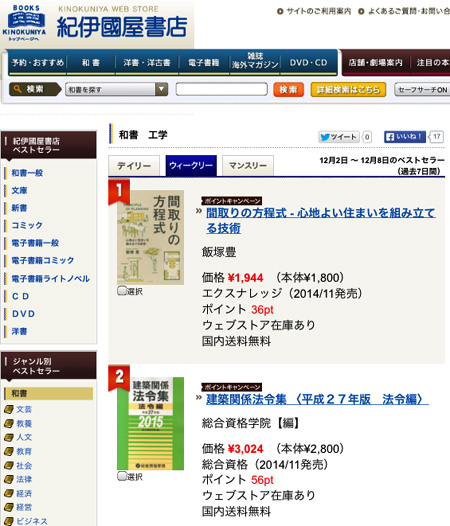This screenshot has height=526, width=450.
Task: Click book icon beside 教養 genre
Action: [x=8, y=424]
